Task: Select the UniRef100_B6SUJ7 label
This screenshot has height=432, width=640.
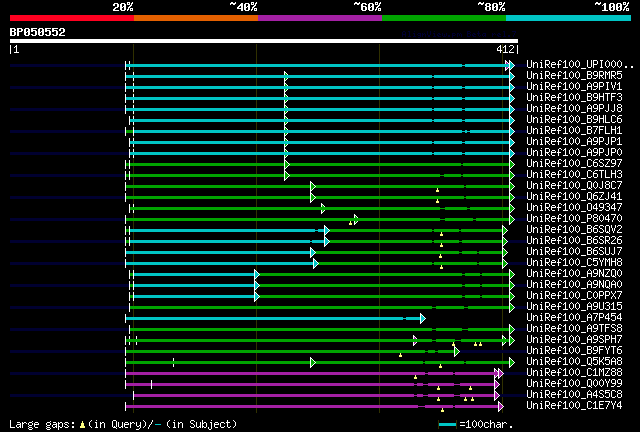Action: click(574, 252)
